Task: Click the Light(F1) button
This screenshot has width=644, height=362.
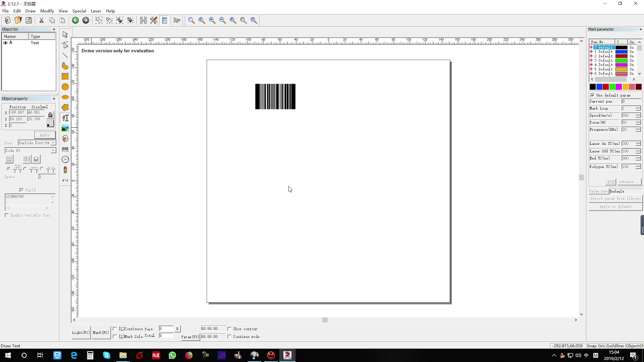Action: point(81,332)
